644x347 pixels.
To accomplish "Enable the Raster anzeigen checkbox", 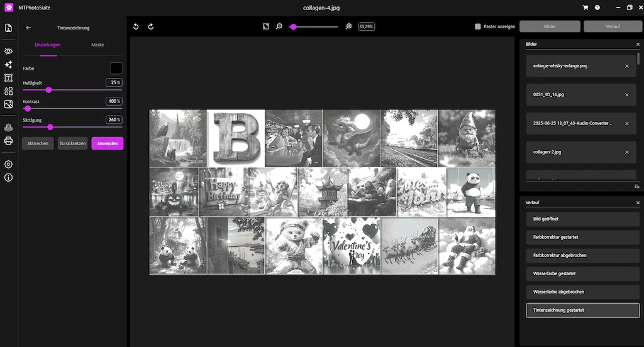I will click(x=478, y=26).
